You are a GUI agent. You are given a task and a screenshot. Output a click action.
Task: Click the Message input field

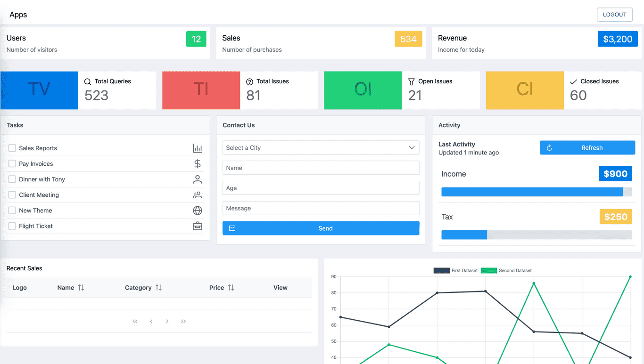(321, 209)
